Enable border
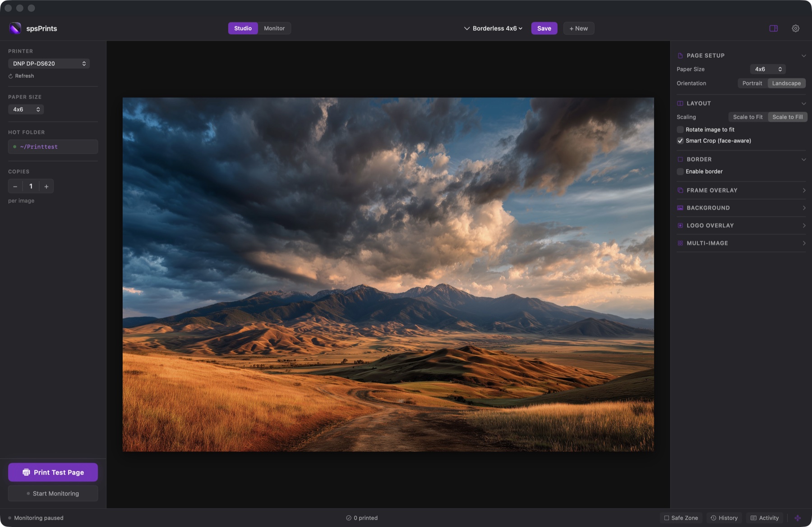812x527 pixels. (680, 171)
